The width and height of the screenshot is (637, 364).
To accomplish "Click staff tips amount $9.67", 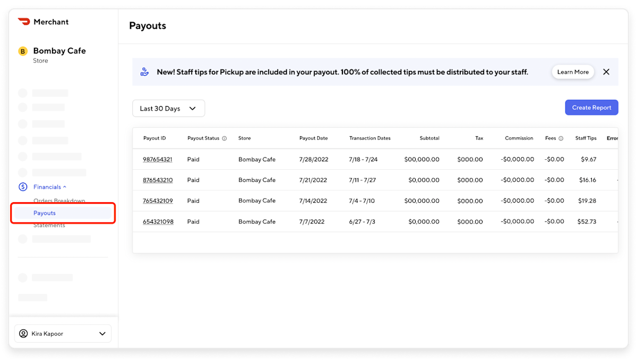I will [589, 159].
